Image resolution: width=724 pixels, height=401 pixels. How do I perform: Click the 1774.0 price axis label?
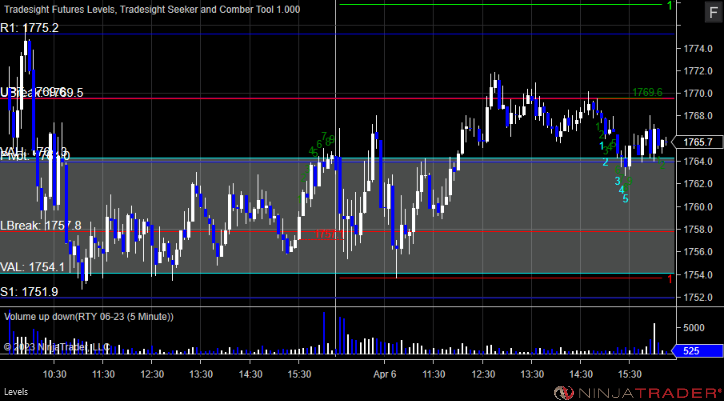(698, 49)
